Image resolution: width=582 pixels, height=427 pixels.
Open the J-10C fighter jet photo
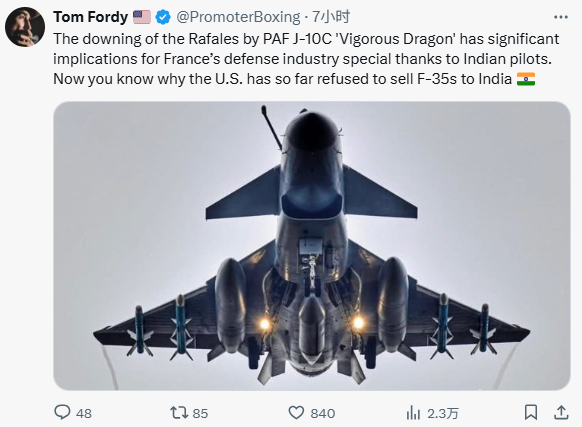click(312, 246)
